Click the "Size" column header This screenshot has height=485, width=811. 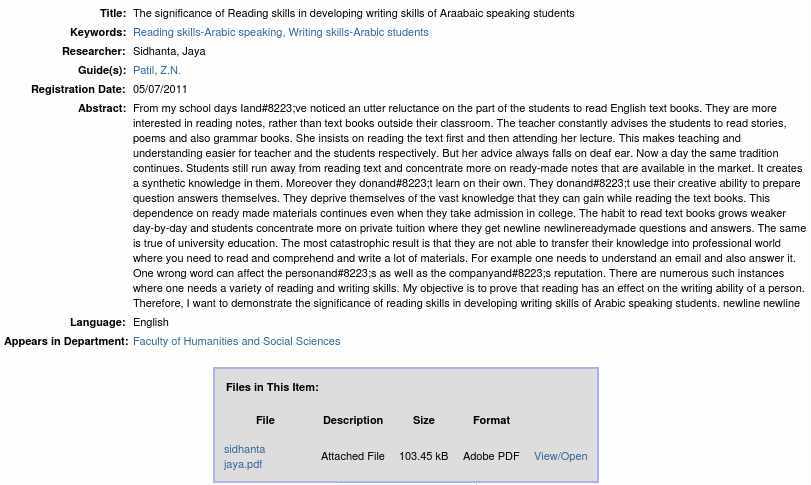point(424,420)
